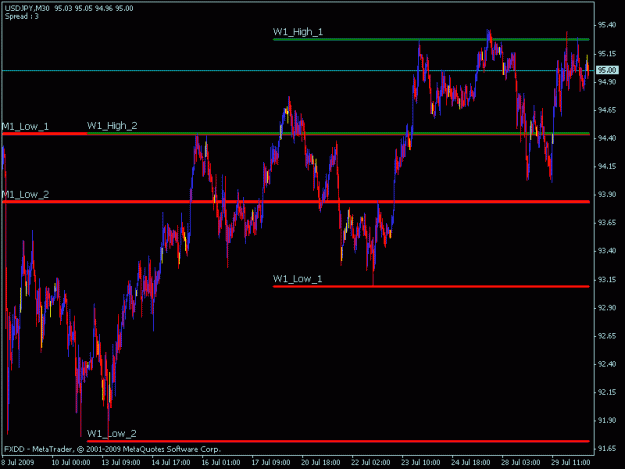Click the 93.15 price axis label
Image resolution: width=625 pixels, height=469 pixels.
click(607, 280)
